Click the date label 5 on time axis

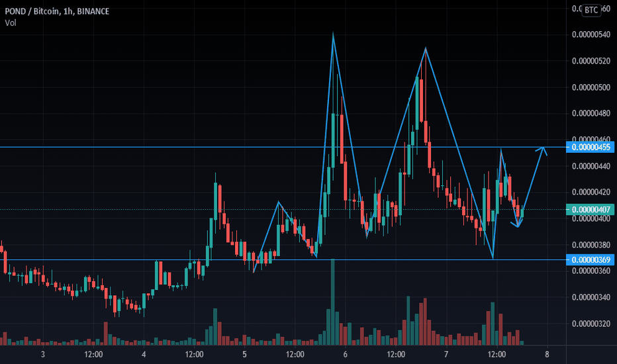click(244, 355)
